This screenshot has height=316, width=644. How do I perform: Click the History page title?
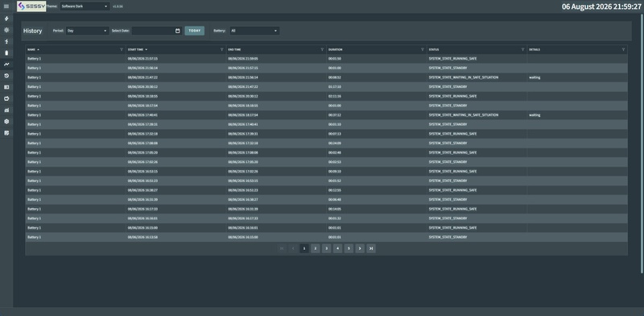click(32, 31)
